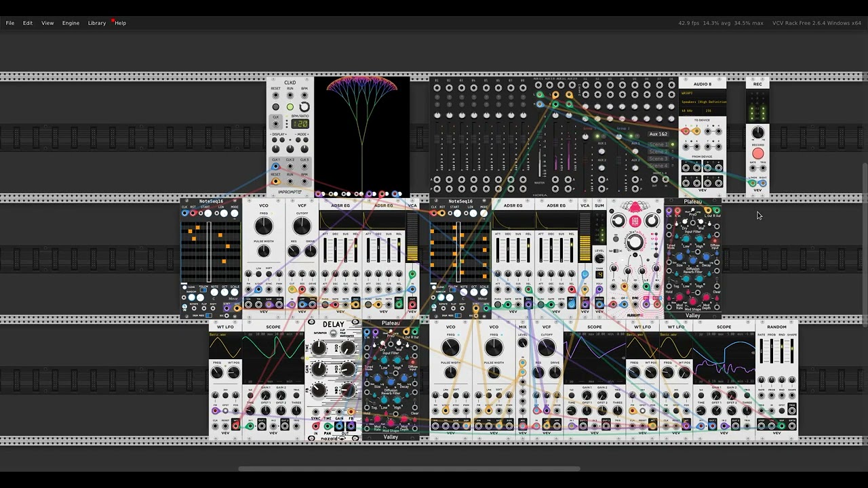Click the large center knob on pink module
Screen dimensions: 868x488
pyautogui.click(x=635, y=242)
